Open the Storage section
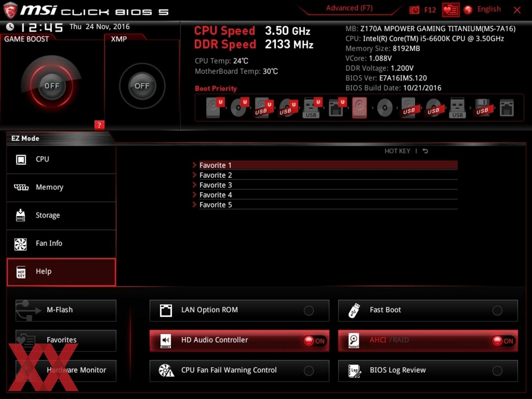Viewport: 532px width, 399px height. pos(61,216)
